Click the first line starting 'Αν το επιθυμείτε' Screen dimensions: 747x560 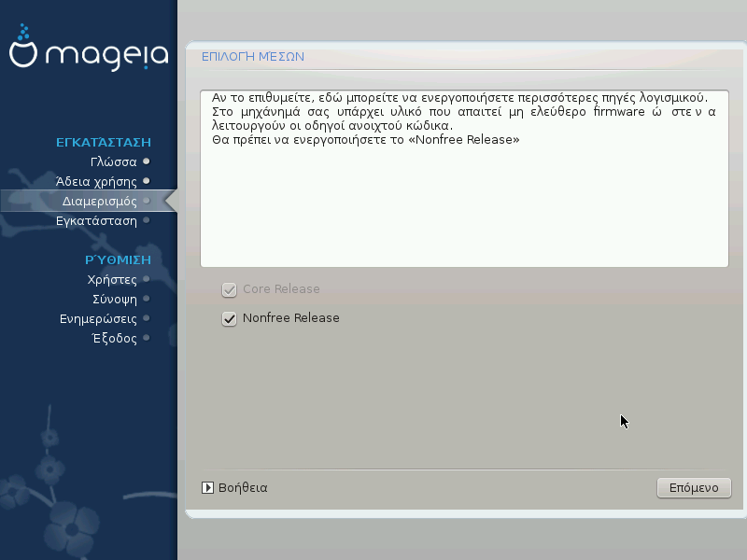coord(459,98)
